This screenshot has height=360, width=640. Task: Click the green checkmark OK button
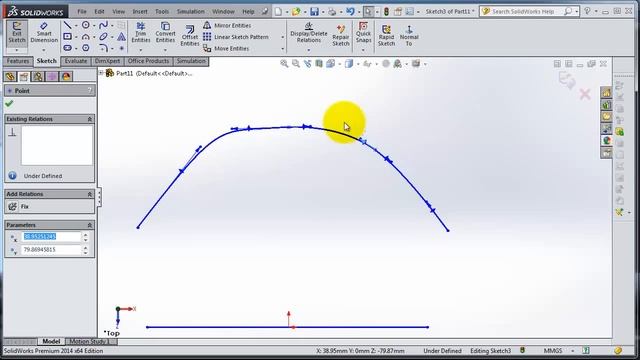[9, 104]
